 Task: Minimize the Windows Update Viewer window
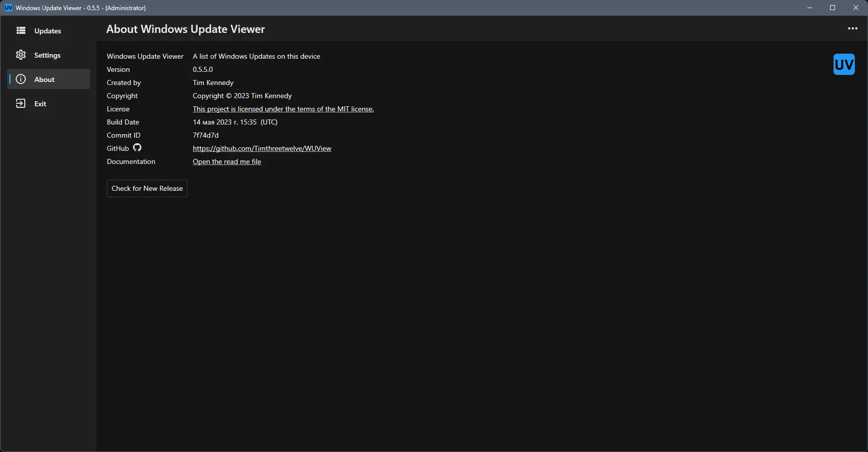coord(810,8)
